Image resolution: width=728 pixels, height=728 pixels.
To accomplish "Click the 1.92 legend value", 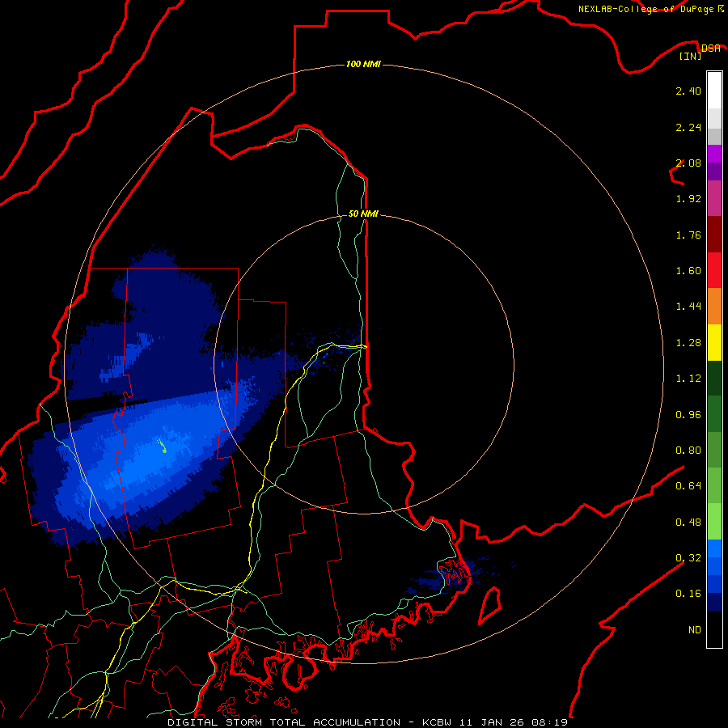I will (x=688, y=199).
